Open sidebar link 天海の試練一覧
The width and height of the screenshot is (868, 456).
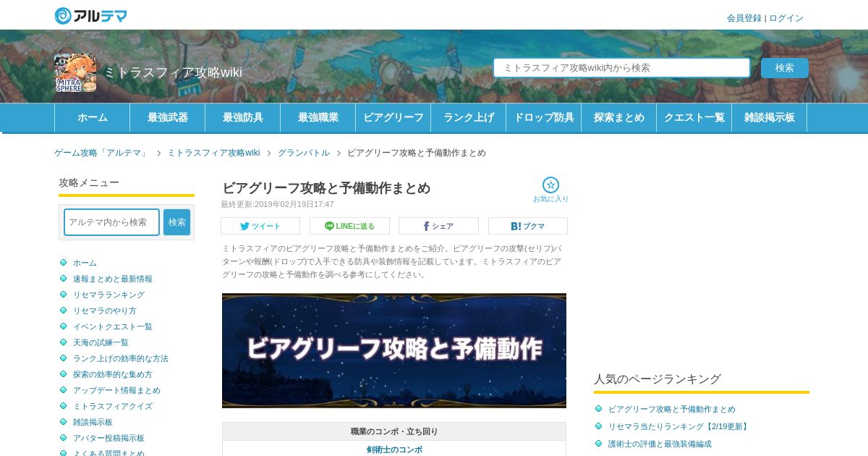[101, 342]
